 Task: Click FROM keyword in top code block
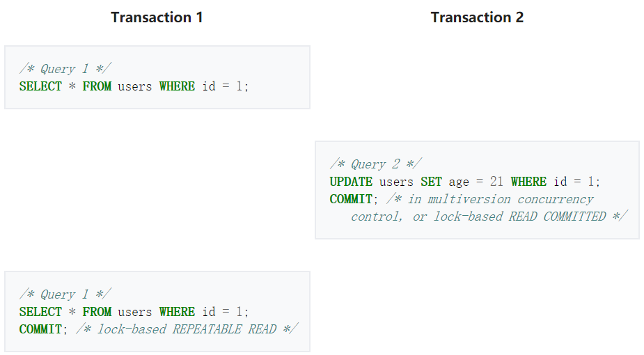(x=97, y=86)
